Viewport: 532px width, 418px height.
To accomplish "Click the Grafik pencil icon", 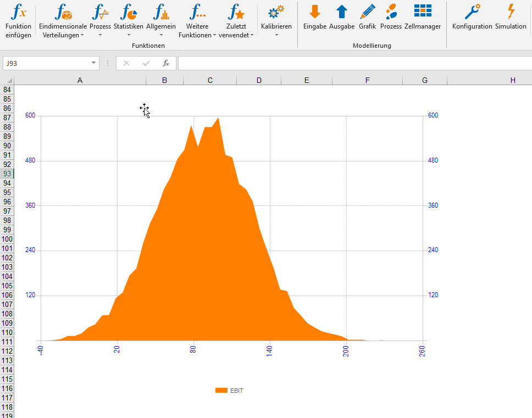I will [x=368, y=12].
